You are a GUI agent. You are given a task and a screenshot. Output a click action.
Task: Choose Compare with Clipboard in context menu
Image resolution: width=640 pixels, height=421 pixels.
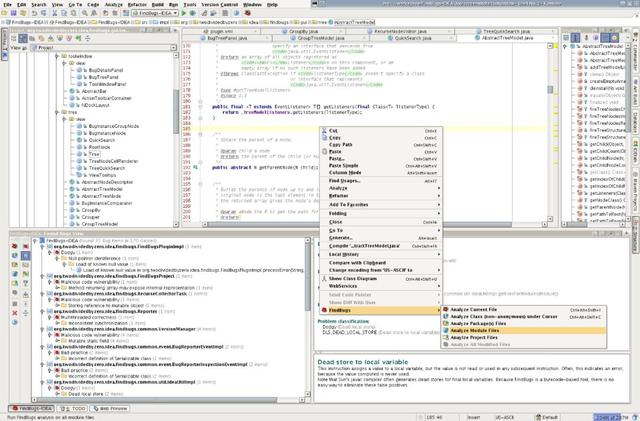[x=380, y=263]
